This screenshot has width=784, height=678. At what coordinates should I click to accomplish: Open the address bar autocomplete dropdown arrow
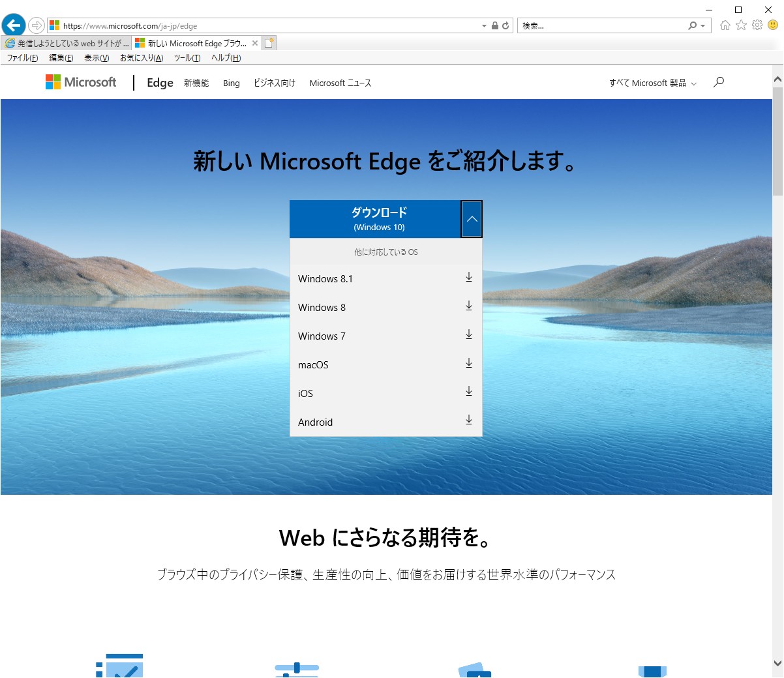(x=484, y=26)
